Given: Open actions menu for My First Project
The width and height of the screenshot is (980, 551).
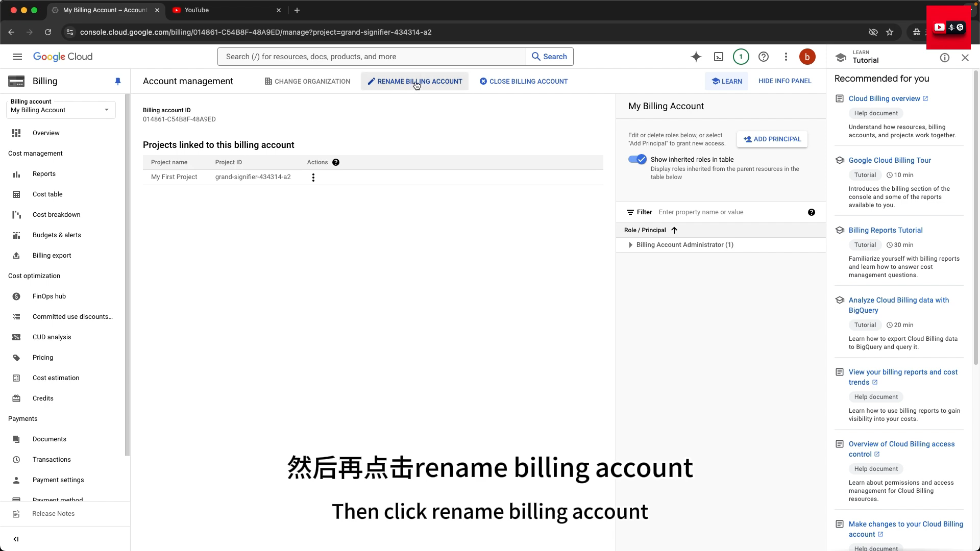Looking at the screenshot, I should click(313, 177).
